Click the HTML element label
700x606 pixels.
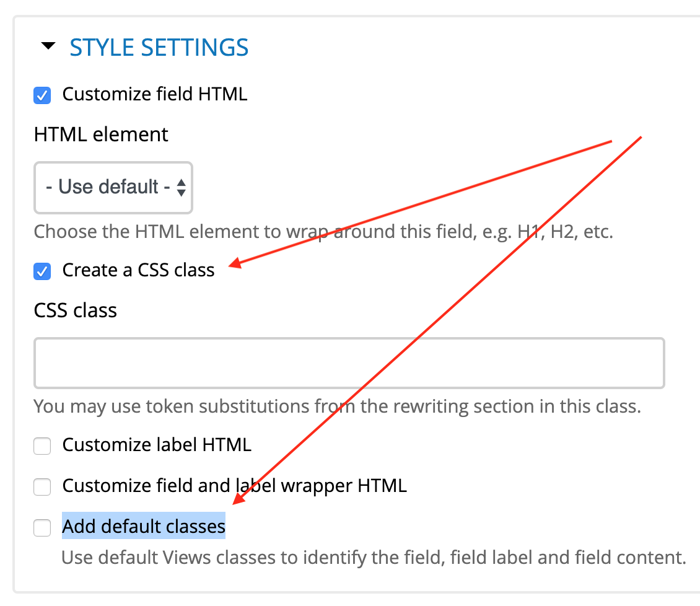pyautogui.click(x=100, y=134)
